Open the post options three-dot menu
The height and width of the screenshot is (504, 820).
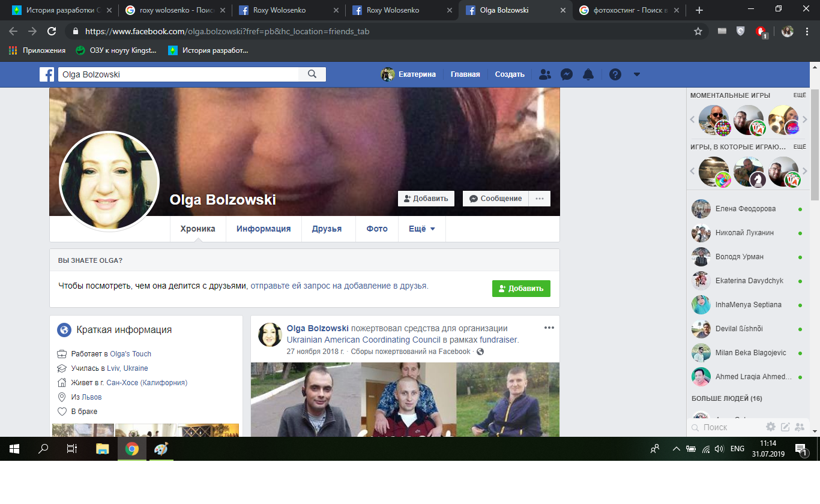549,328
